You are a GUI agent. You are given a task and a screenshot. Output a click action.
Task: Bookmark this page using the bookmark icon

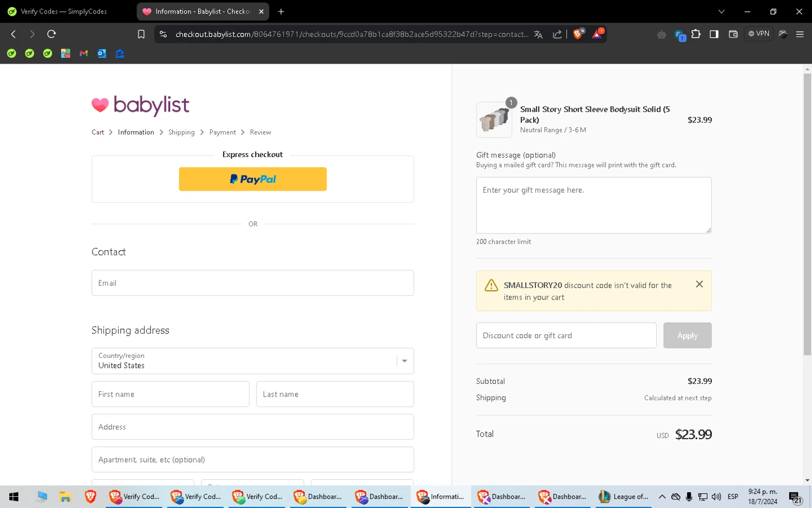141,34
